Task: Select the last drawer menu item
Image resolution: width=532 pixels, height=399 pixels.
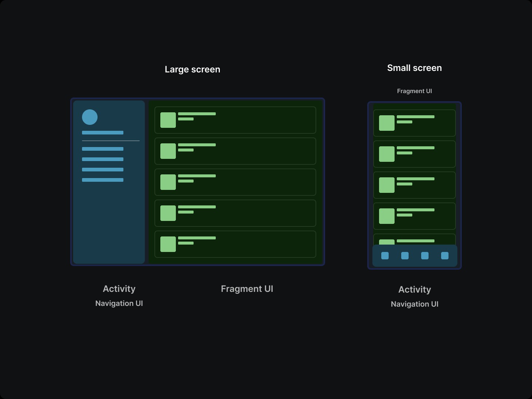Action: click(x=103, y=180)
